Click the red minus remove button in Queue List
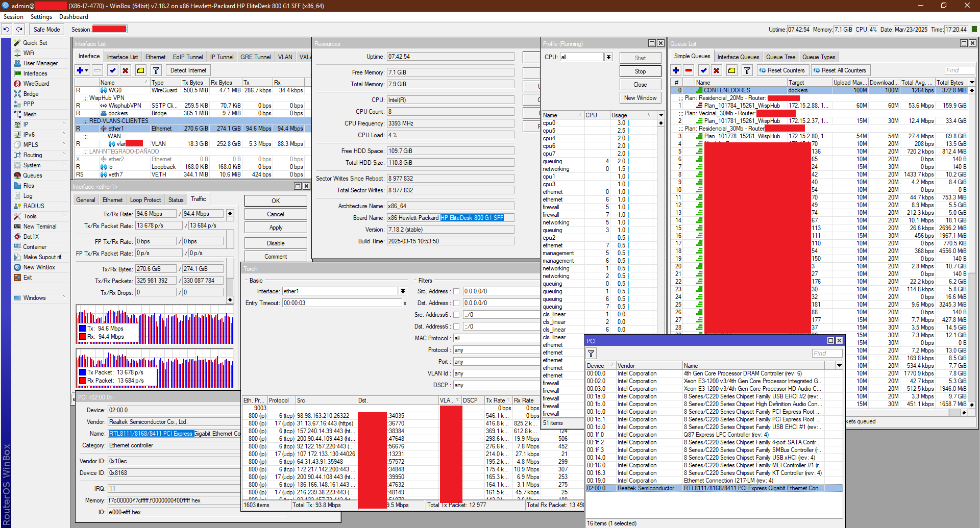The height and width of the screenshot is (528, 980). (x=689, y=70)
